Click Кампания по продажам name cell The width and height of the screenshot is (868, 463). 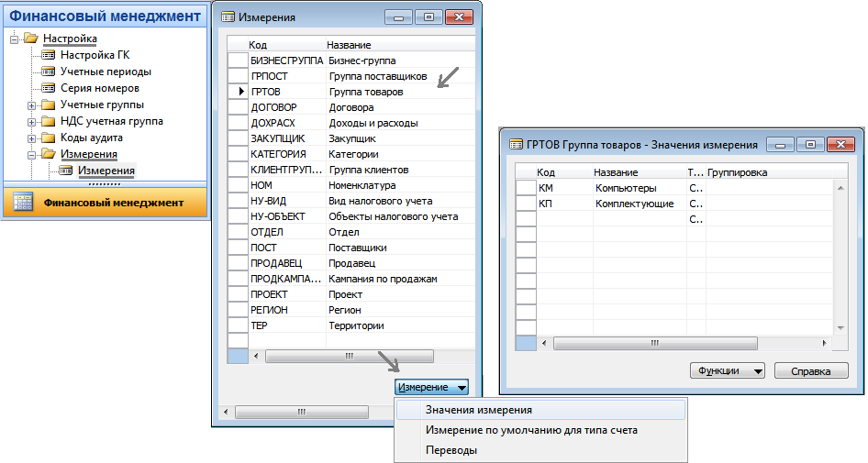(x=400, y=279)
